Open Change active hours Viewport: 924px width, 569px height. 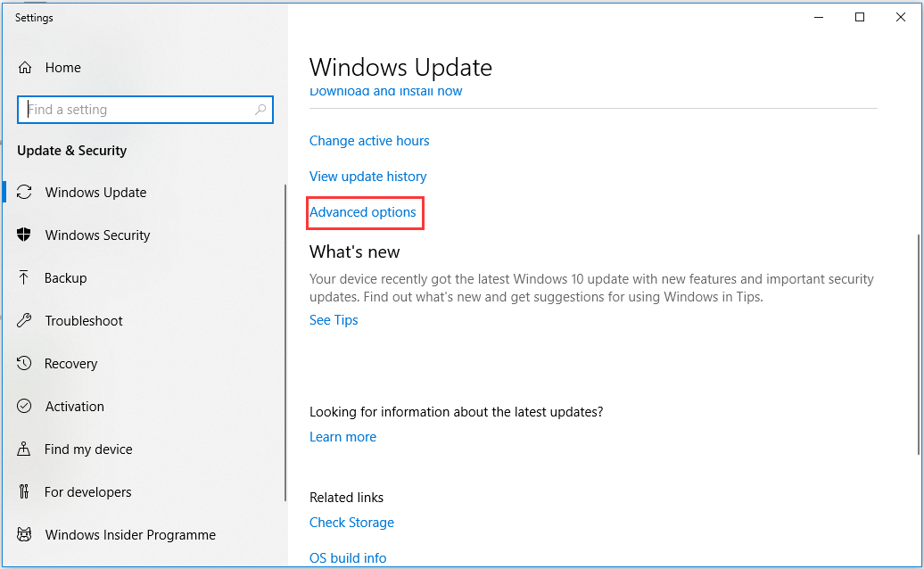pos(369,141)
